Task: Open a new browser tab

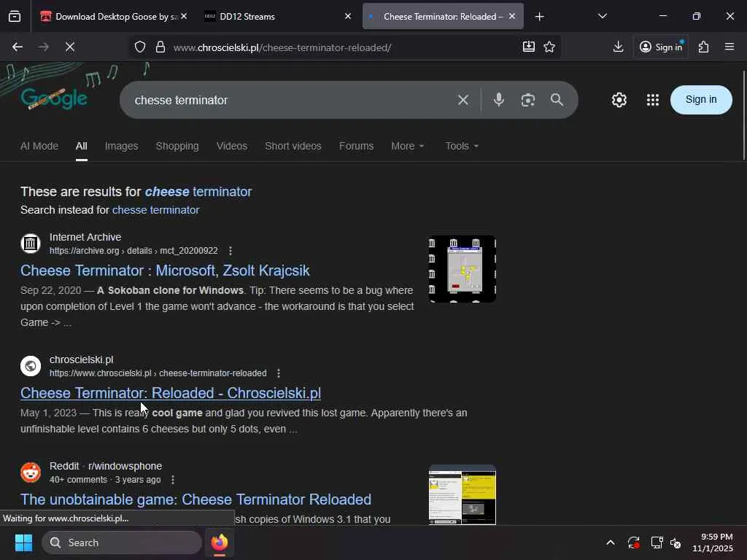Action: 539,17
